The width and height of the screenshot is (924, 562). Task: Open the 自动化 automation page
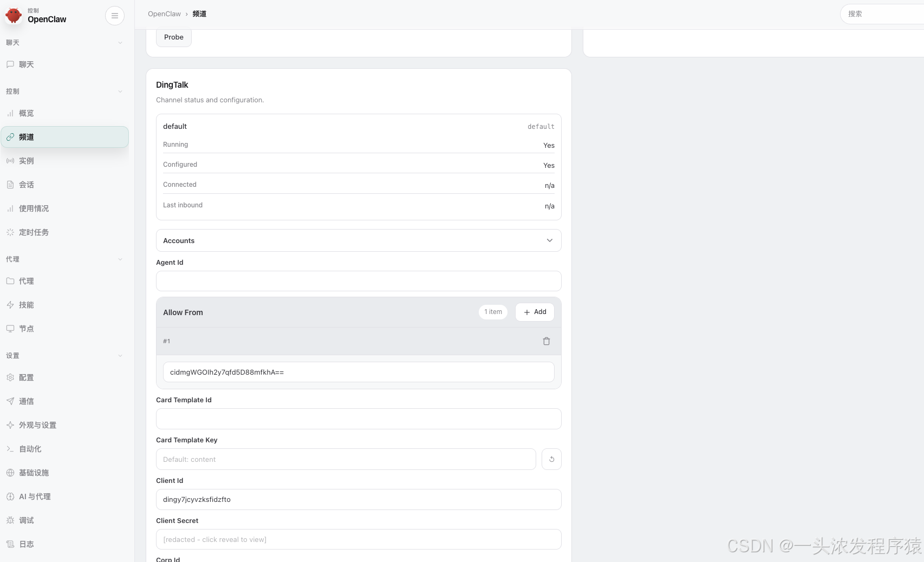click(x=64, y=449)
